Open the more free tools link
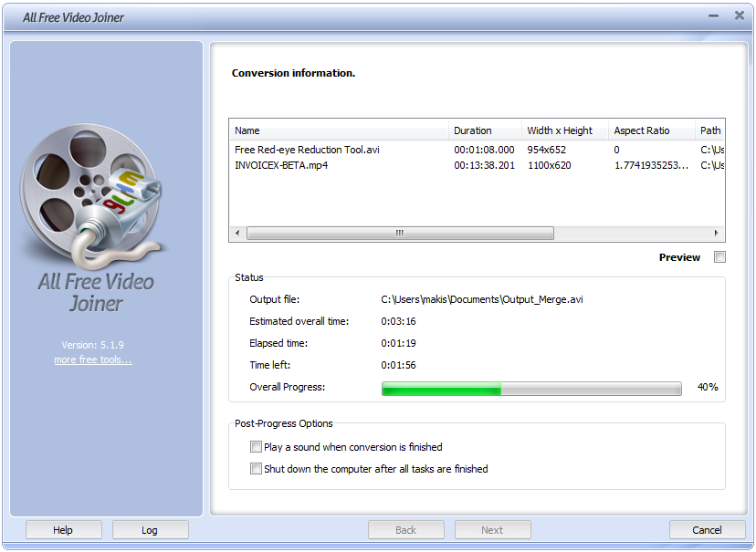Screen dimensions: 756x552 (x=92, y=359)
